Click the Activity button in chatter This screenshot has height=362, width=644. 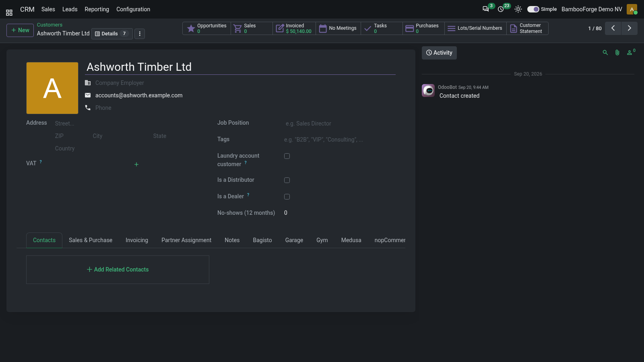[439, 53]
